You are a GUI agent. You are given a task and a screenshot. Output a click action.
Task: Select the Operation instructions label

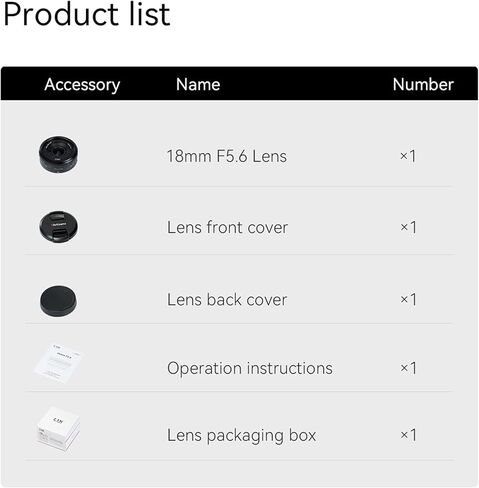coord(250,368)
